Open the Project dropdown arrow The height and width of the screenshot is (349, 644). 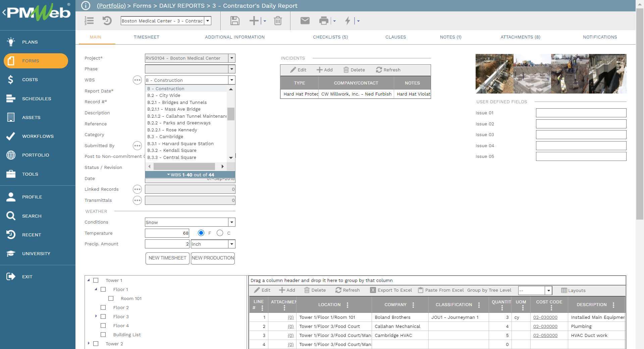[231, 58]
